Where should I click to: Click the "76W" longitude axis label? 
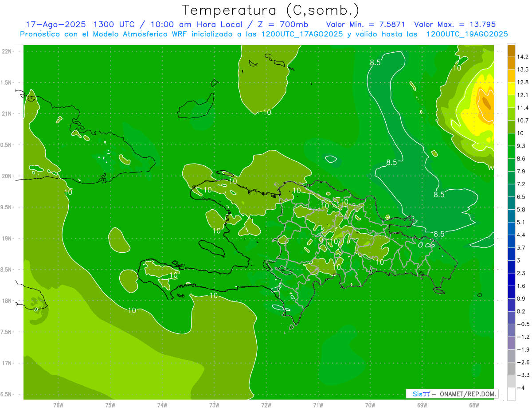pos(58,405)
